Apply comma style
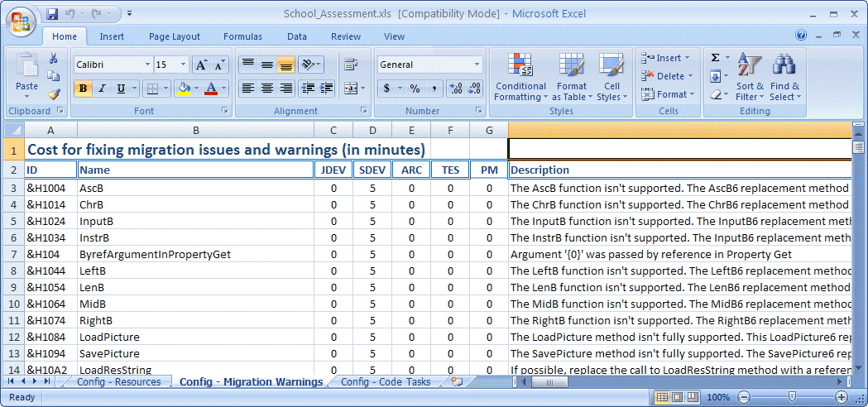Viewport: 868px width, 407px height. [x=434, y=88]
